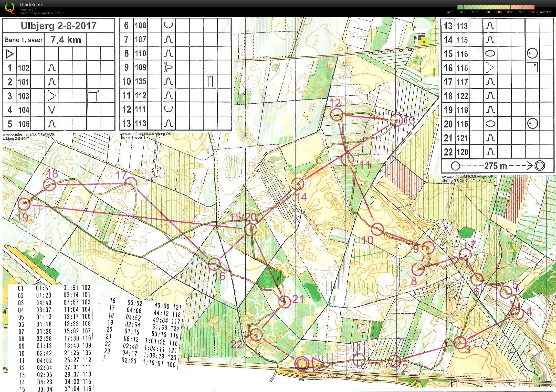Image resolution: width=556 pixels, height=392 pixels.
Task: Click the depression symbol for control 108
Action: click(168, 25)
